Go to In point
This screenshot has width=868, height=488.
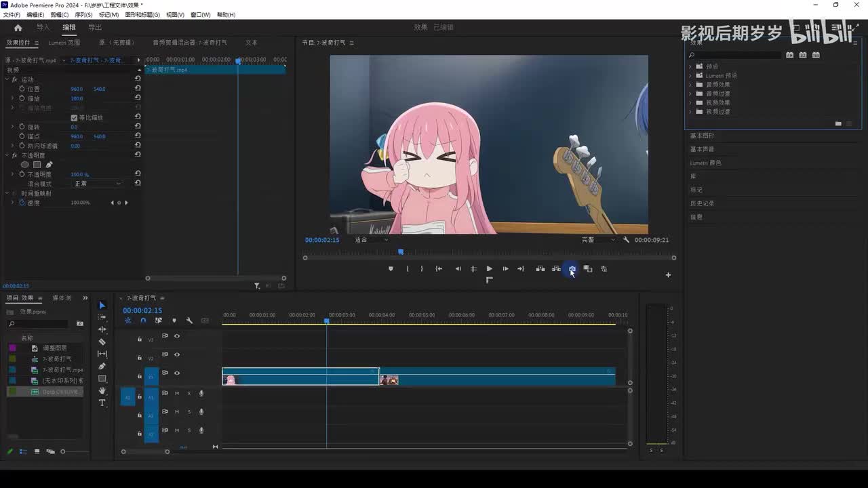(x=439, y=269)
